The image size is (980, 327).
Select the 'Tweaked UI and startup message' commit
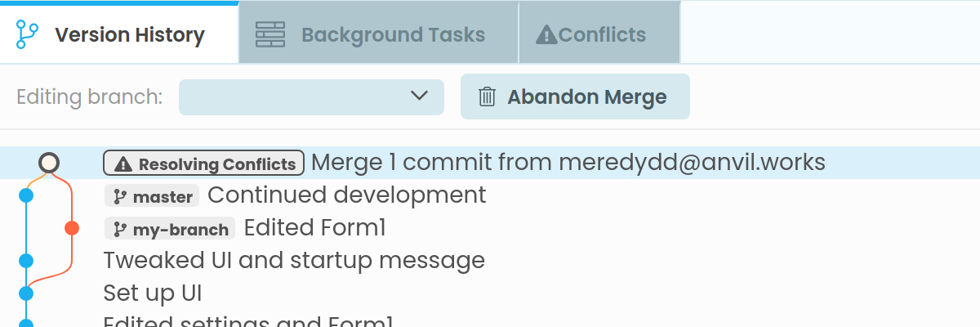294,261
